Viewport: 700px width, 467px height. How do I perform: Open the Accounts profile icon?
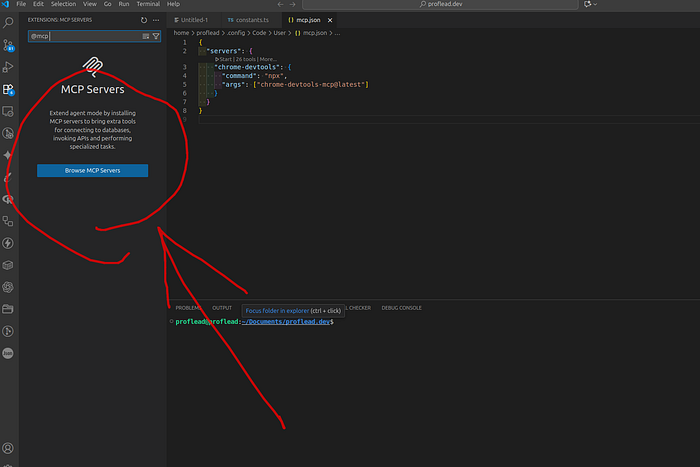8,448
